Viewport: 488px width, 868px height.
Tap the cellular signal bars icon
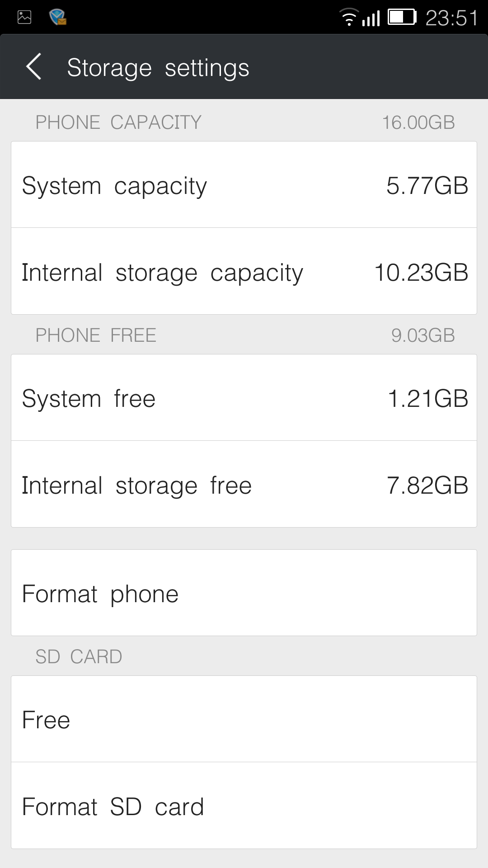tap(371, 18)
